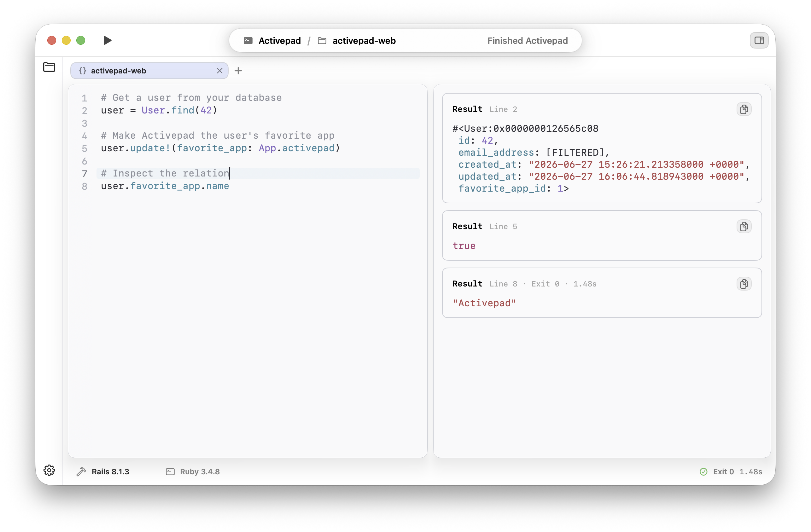811x532 pixels.
Task: Click comment about user's favorite app
Action: click(218, 136)
